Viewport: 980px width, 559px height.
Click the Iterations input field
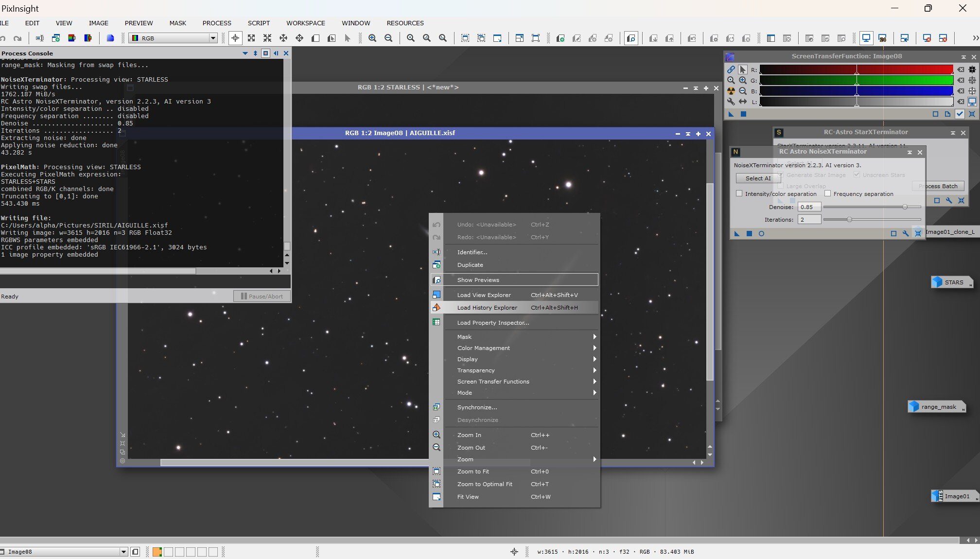[x=809, y=220]
